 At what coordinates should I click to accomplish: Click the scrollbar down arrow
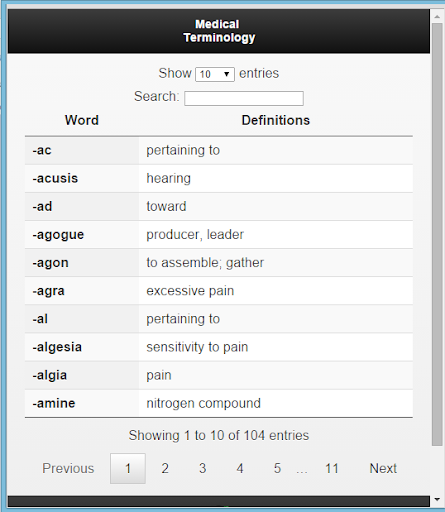(x=437, y=499)
